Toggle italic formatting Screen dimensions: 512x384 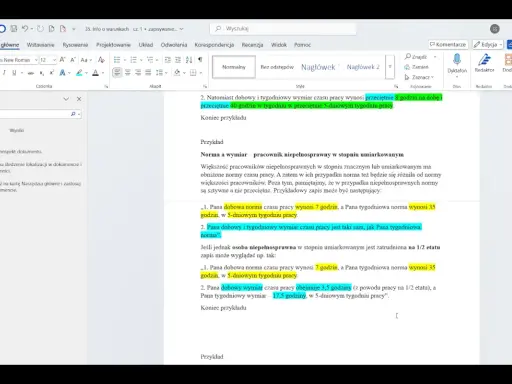(4, 72)
